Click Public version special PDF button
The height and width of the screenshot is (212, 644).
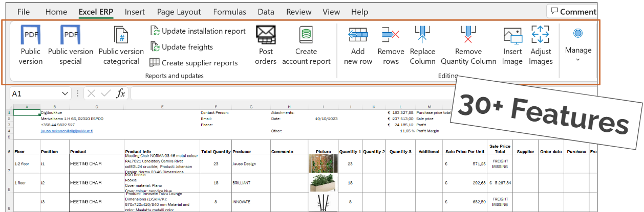[x=71, y=46]
